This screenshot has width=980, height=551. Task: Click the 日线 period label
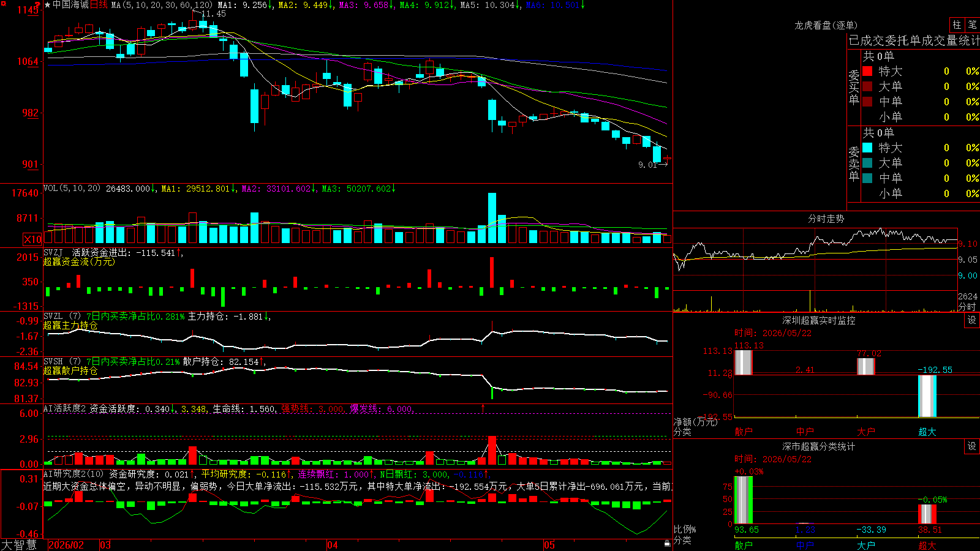click(99, 5)
